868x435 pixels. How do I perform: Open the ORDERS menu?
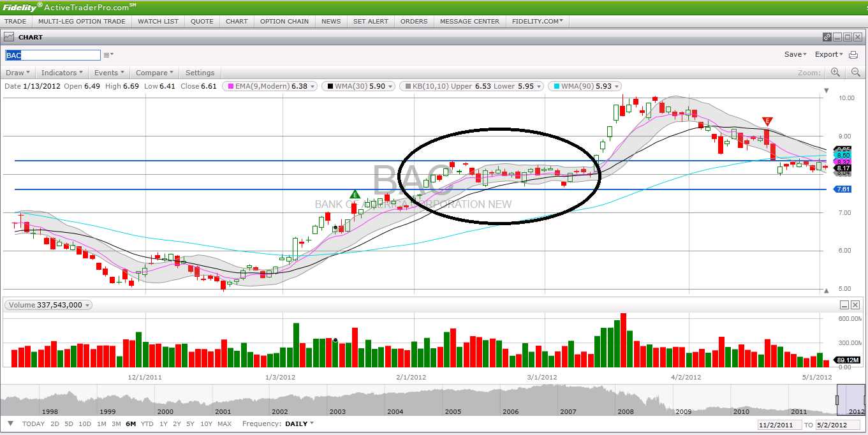414,21
